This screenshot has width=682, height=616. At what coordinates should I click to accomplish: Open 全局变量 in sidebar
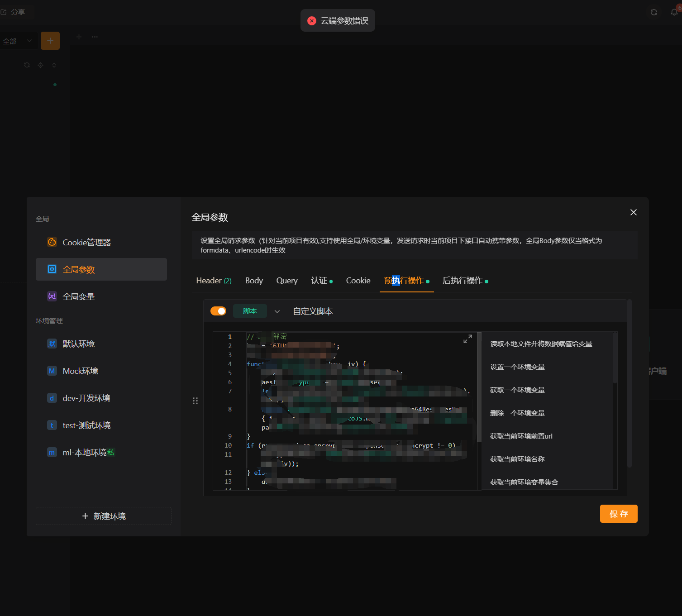click(101, 296)
